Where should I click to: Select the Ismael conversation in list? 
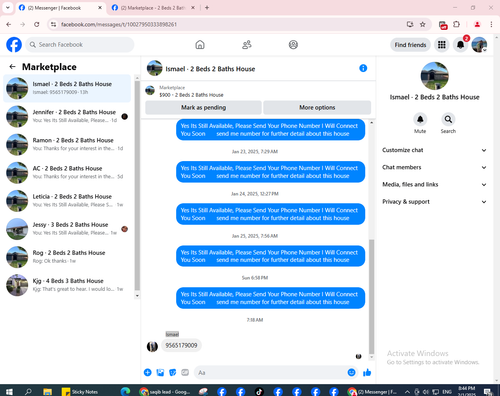coord(67,88)
